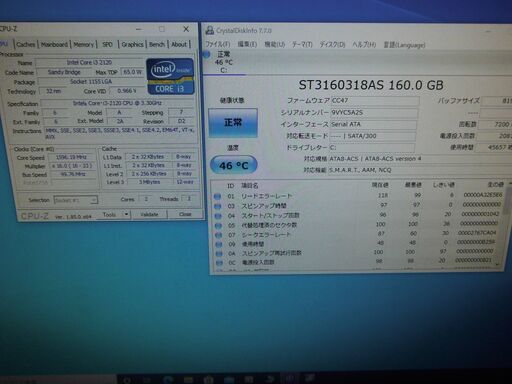Select the C: drive tab showing 46 °C

224,62
